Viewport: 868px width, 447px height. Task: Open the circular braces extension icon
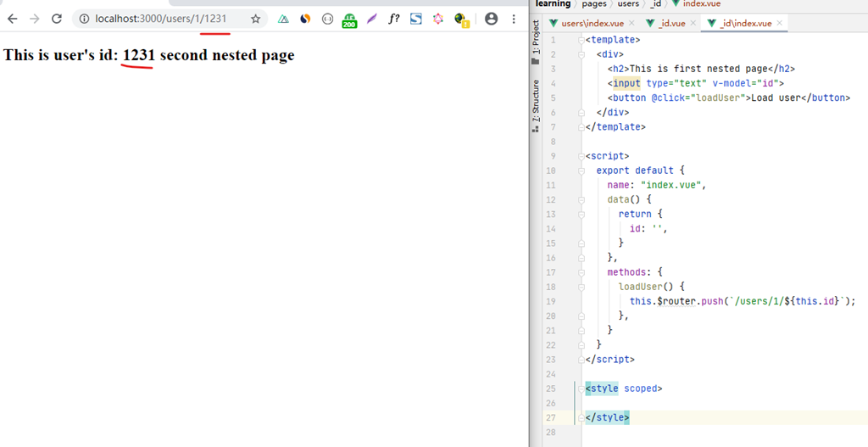pos(327,19)
